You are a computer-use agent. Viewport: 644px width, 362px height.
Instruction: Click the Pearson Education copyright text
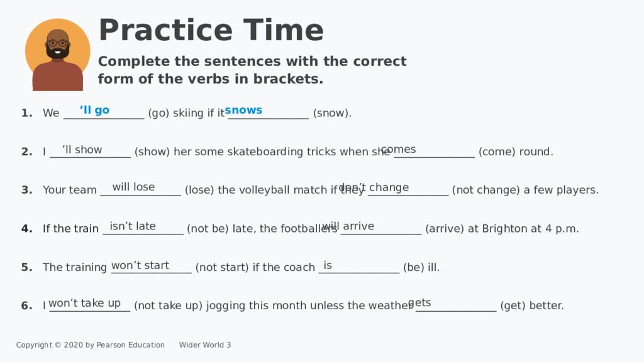[91, 345]
